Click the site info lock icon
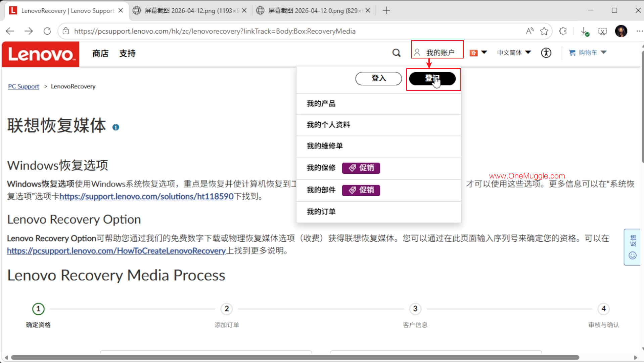The image size is (644, 363). [66, 31]
